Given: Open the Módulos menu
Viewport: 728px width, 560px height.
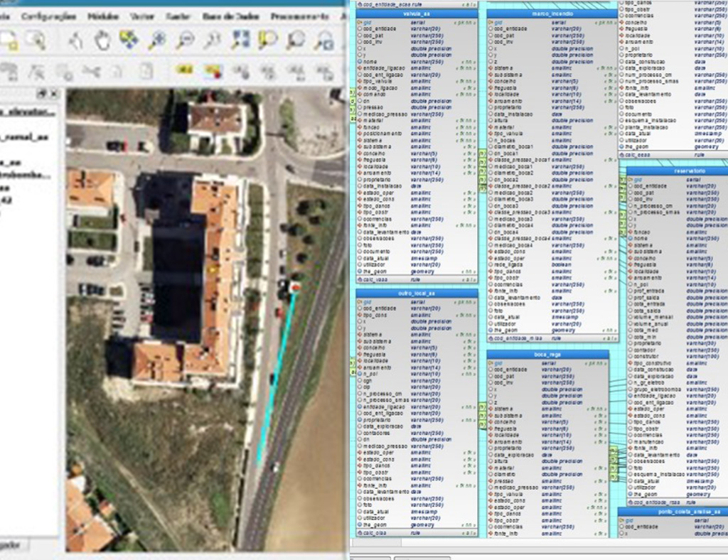Looking at the screenshot, I should pyautogui.click(x=103, y=17).
